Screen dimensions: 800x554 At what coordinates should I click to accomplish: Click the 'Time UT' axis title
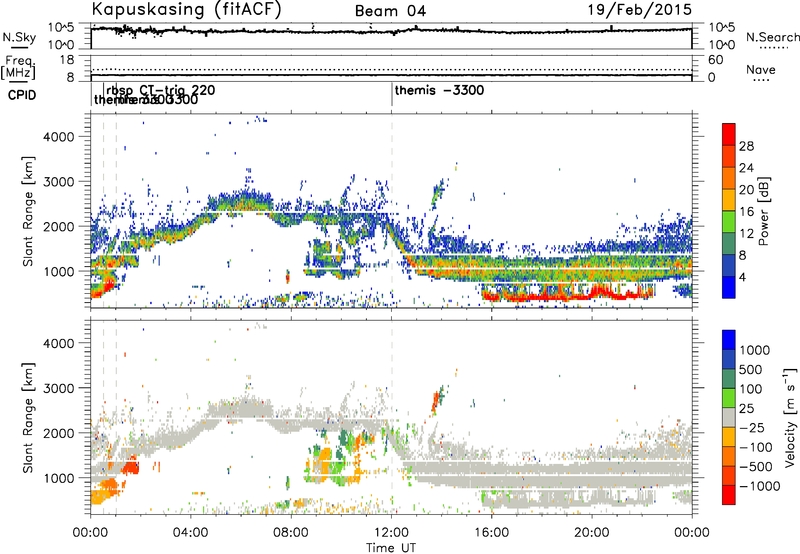tap(391, 547)
